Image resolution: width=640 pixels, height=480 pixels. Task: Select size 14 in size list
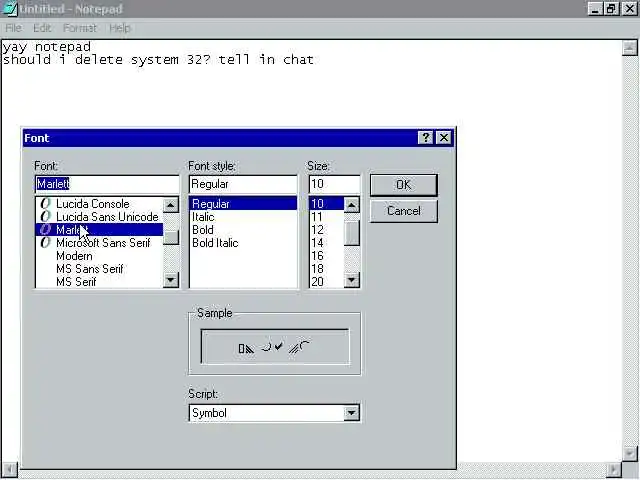click(327, 242)
